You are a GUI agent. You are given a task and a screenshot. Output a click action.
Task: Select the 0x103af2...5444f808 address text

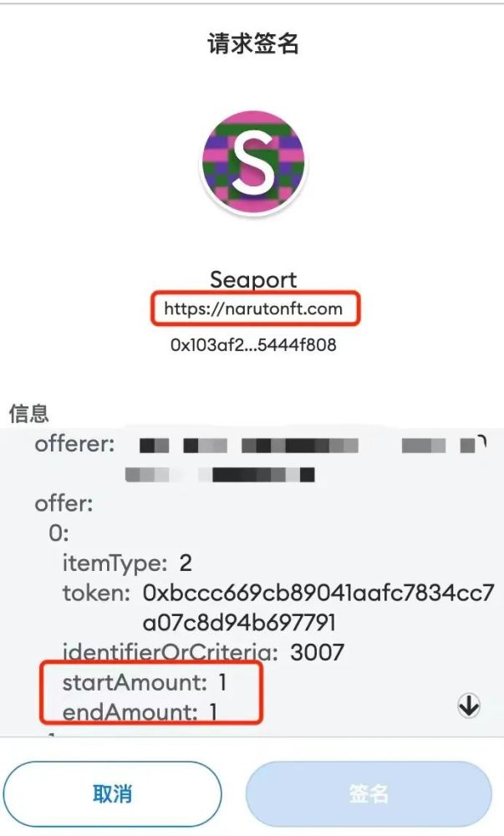click(x=253, y=345)
